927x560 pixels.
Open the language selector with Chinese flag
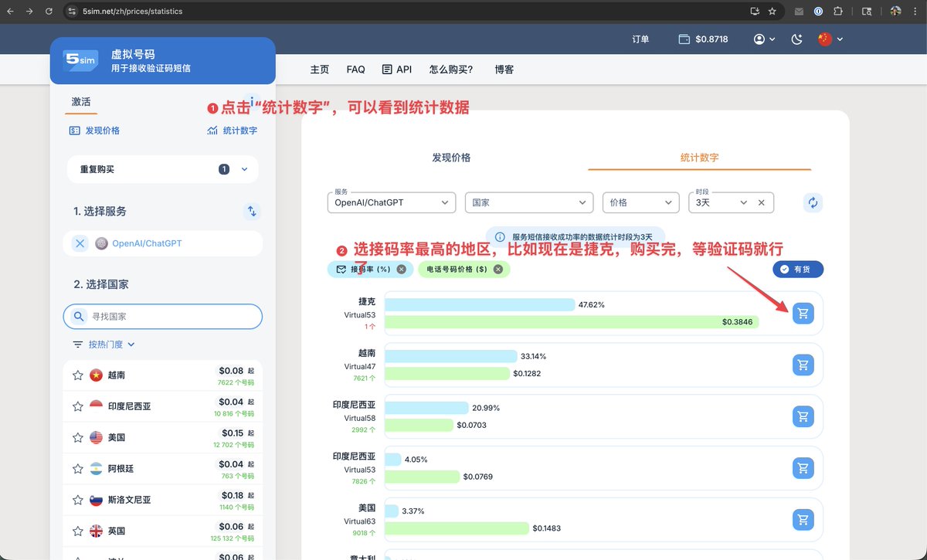830,39
